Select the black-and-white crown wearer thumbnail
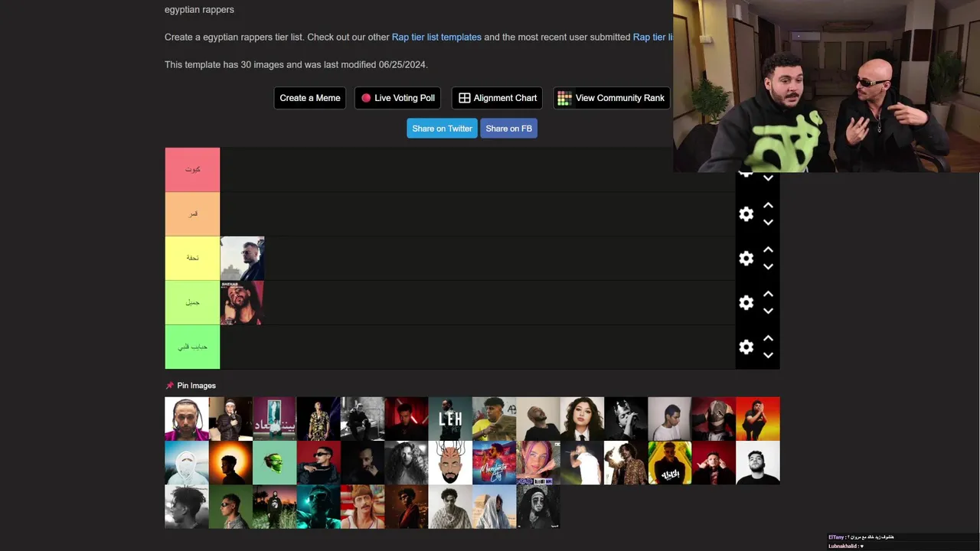The width and height of the screenshot is (980, 551). [626, 419]
